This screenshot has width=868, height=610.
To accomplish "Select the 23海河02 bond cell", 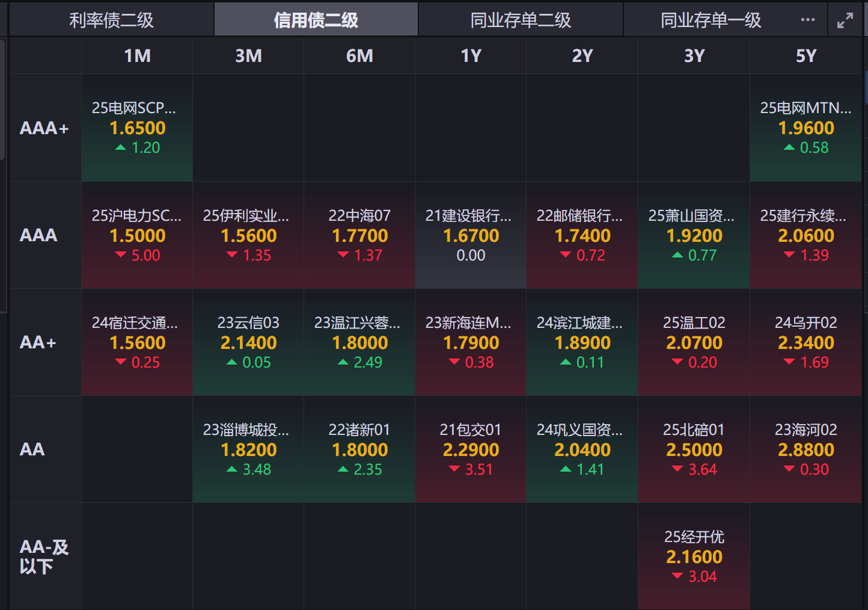I will [x=806, y=449].
